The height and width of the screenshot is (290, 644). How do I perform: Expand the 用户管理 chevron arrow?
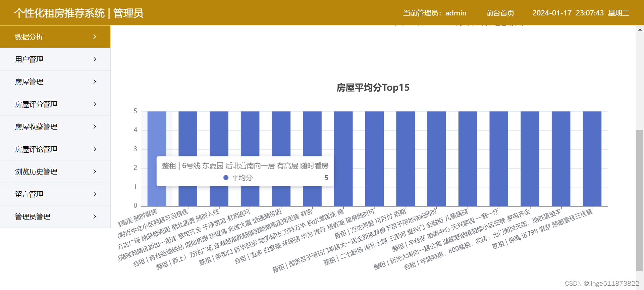pyautogui.click(x=95, y=59)
